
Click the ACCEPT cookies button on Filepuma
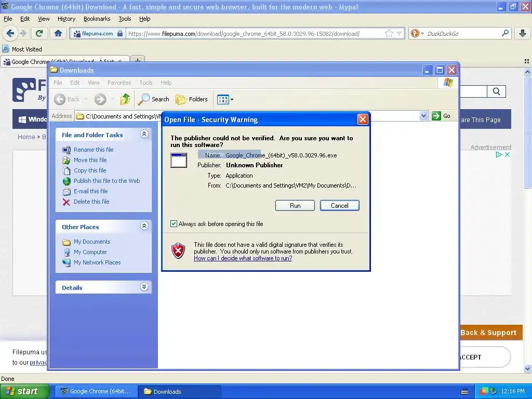tap(485, 357)
